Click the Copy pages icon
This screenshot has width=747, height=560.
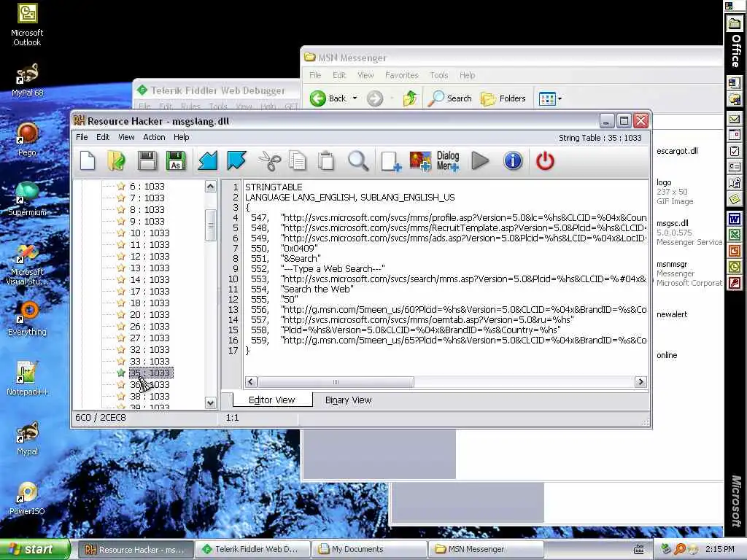pyautogui.click(x=298, y=161)
